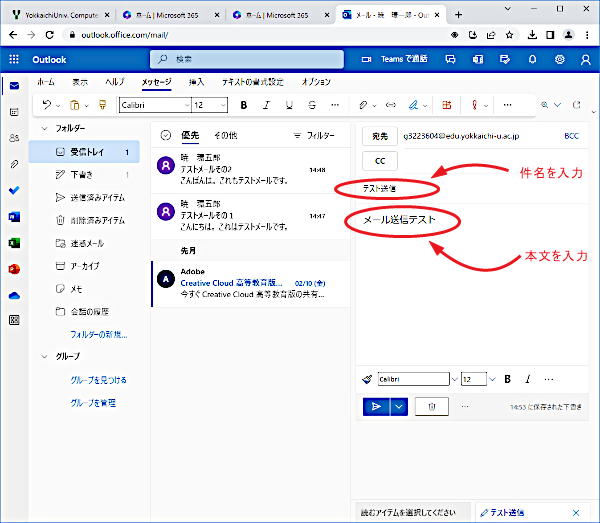Open font dropdown in compose bottom toolbar

(454, 379)
